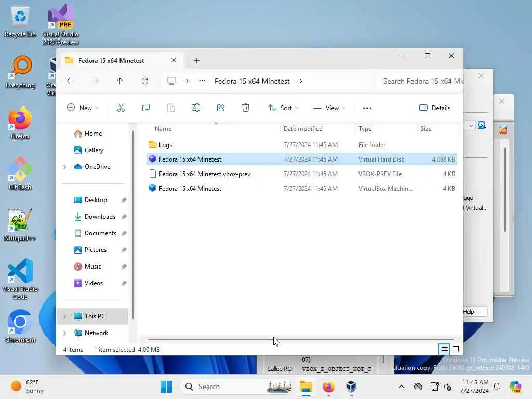
Task: Click the Copy icon in toolbar
Action: (x=146, y=108)
